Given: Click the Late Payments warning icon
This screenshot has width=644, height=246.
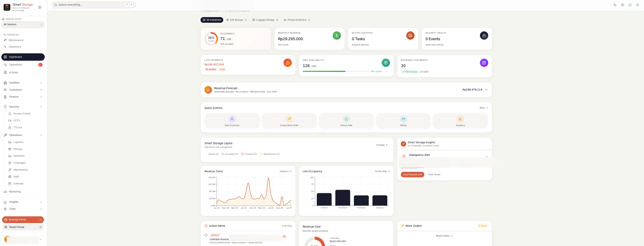Looking at the screenshot, I should 288,63.
